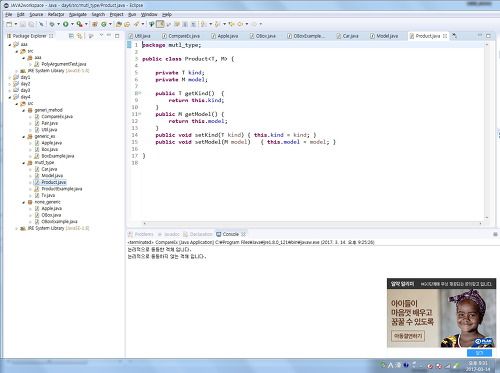Image resolution: width=500 pixels, height=373 pixels.
Task: Click the editor horizontal scrollbar
Action: 312,223
